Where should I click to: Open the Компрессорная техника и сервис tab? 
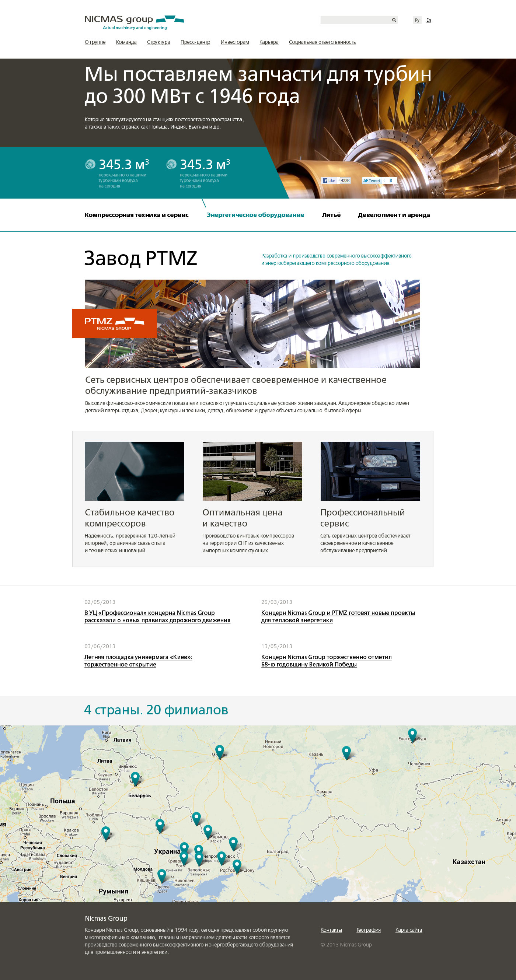(136, 215)
